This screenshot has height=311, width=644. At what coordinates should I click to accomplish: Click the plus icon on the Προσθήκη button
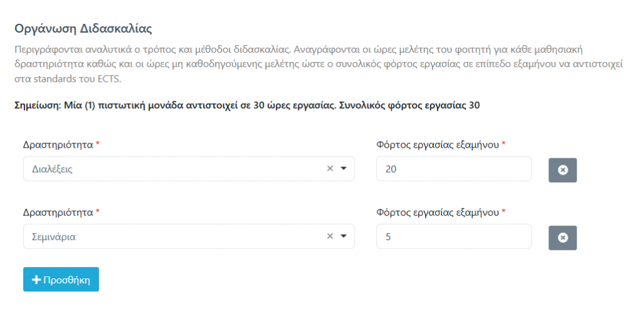pos(36,280)
